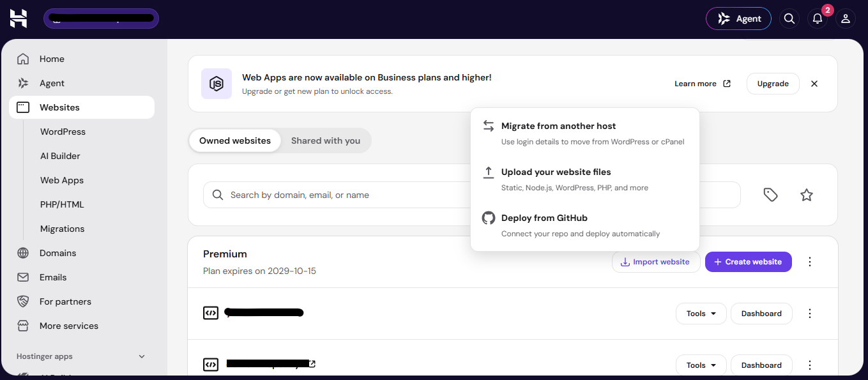Click the upload arrow icon
This screenshot has height=380, width=868.
(489, 172)
